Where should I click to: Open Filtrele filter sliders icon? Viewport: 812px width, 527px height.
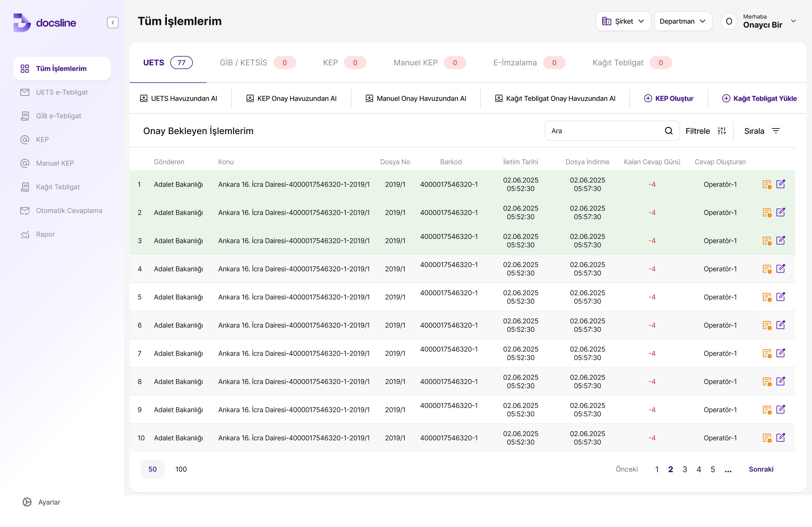[721, 131]
